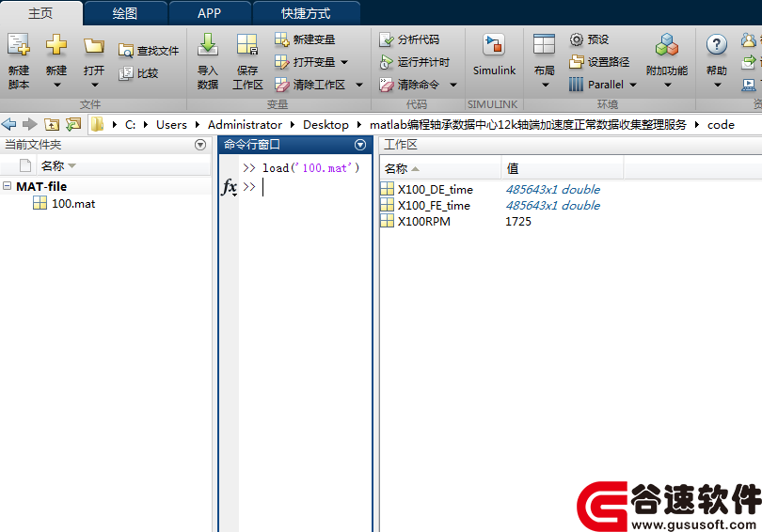This screenshot has height=532, width=762.
Task: Click the New Script (新建脚本) icon
Action: click(x=19, y=45)
